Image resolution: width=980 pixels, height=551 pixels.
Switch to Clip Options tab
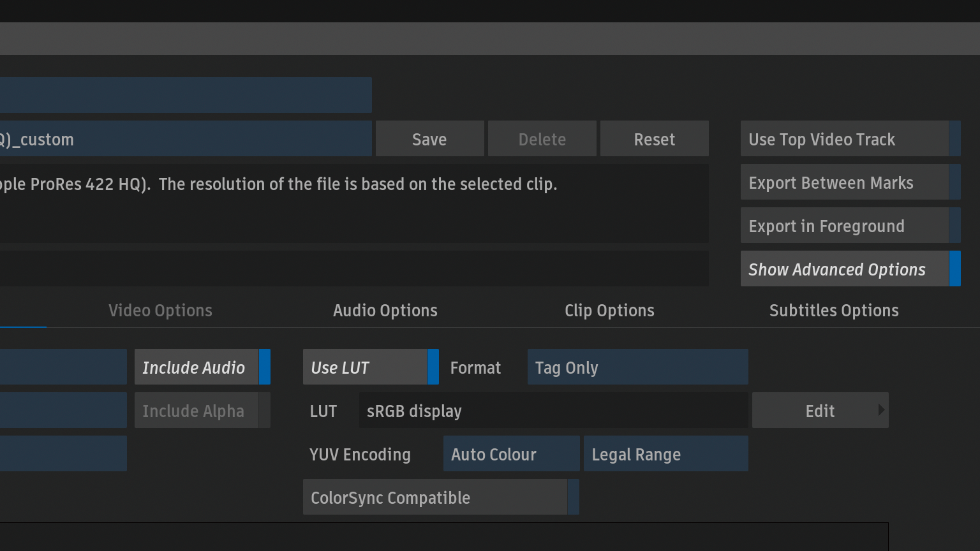[609, 311]
